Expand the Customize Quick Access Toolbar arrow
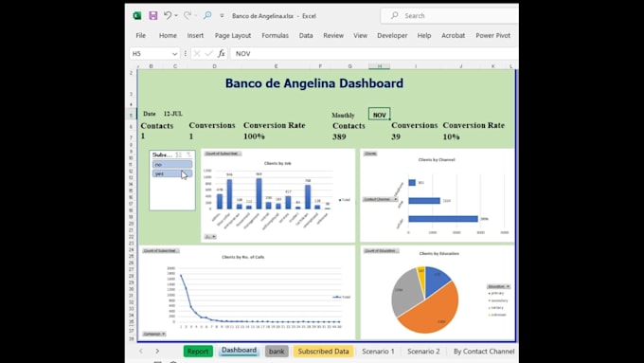 click(x=222, y=15)
